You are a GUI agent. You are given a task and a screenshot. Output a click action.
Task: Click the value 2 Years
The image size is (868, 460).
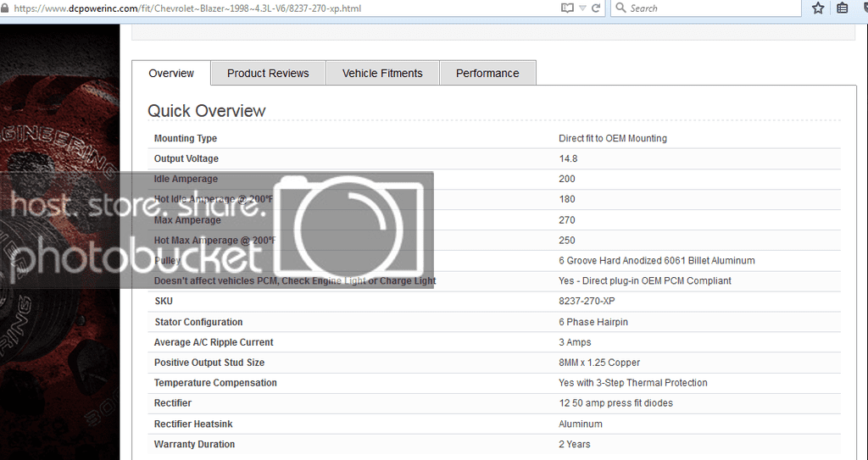point(574,444)
